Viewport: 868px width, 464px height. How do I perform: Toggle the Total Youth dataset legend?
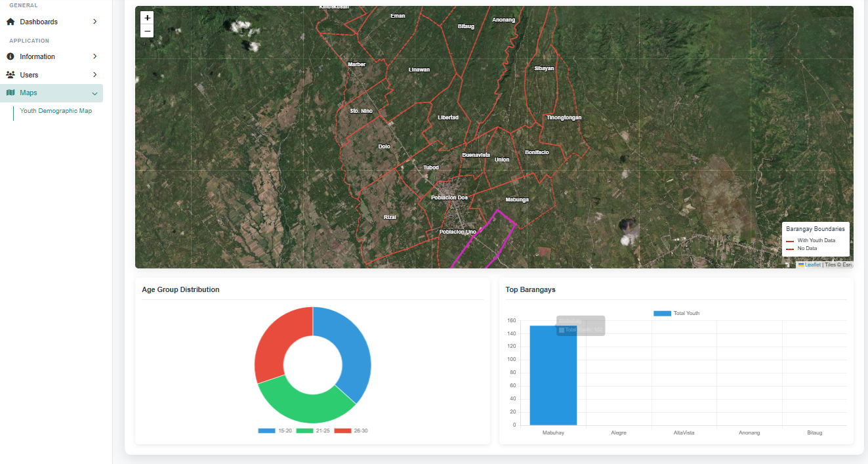click(x=676, y=313)
